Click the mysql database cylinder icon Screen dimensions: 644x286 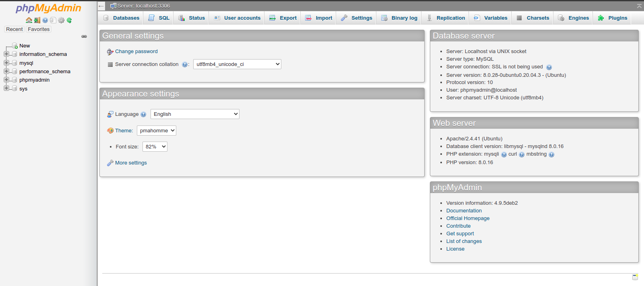click(x=14, y=63)
